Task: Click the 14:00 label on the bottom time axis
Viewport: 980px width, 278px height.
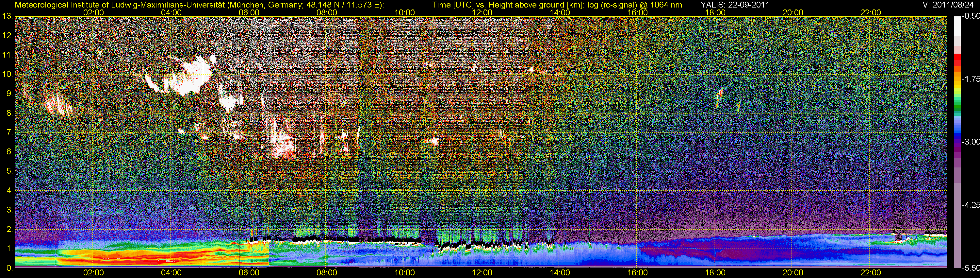Action: coord(560,273)
